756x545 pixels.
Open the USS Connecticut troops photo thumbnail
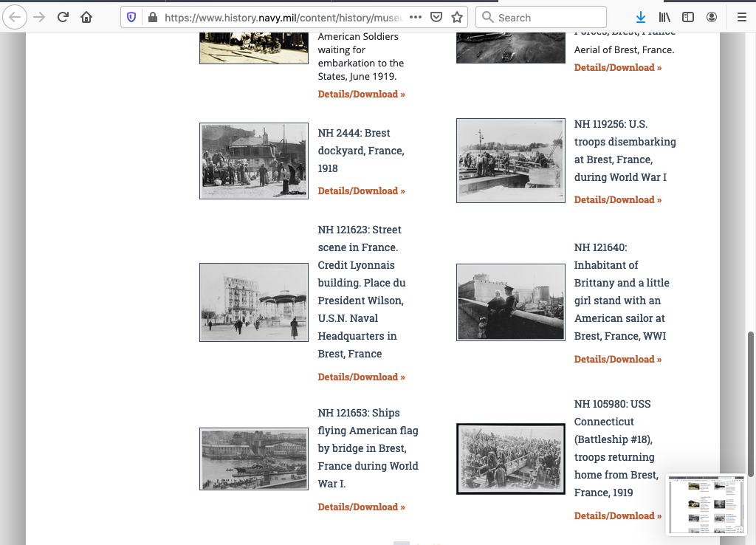(510, 459)
